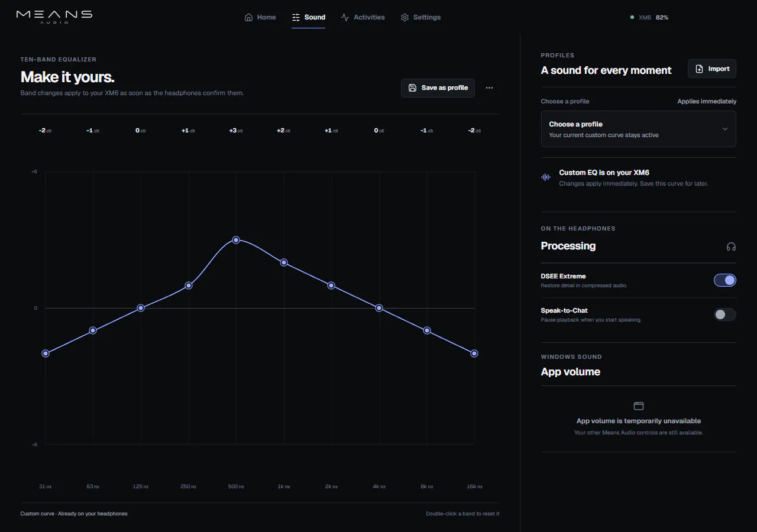
Task: Click the 'Custom EQ is on your XM6' text
Action: (x=604, y=173)
